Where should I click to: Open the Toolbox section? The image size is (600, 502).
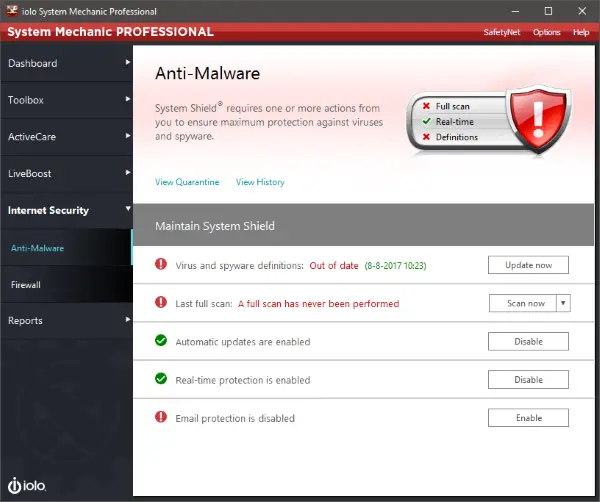pyautogui.click(x=67, y=100)
